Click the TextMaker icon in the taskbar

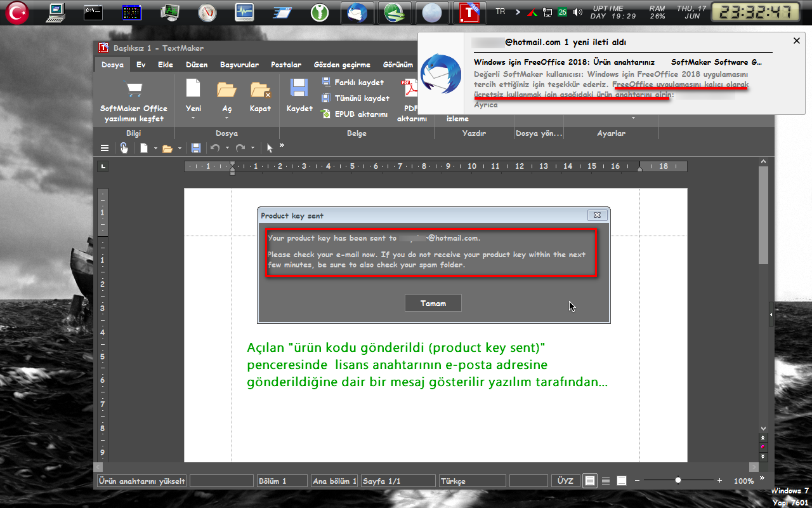(469, 12)
